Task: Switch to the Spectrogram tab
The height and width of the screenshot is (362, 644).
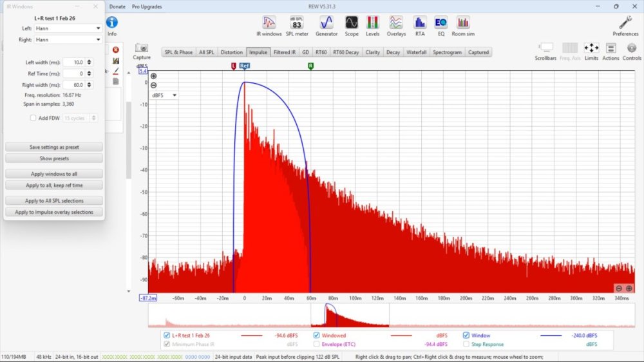Action: (447, 52)
